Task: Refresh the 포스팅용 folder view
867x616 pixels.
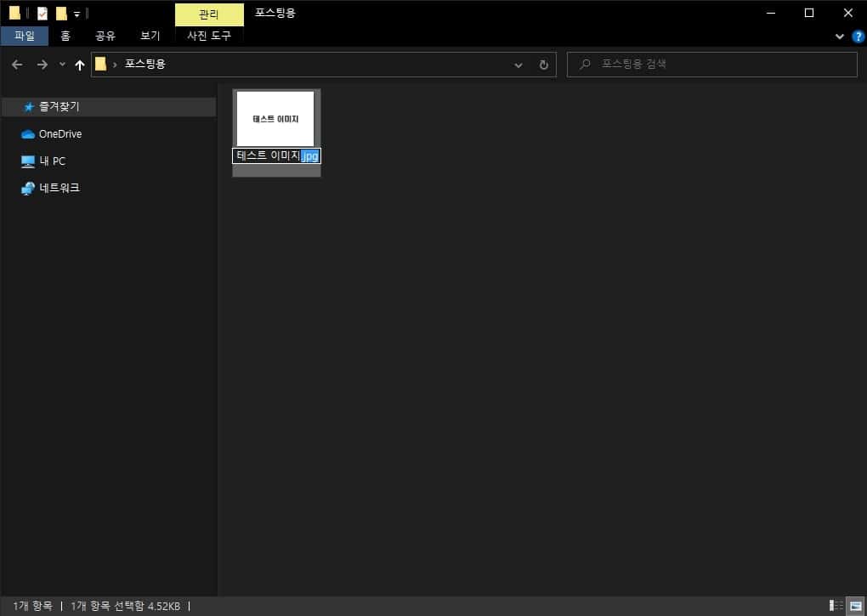Action: (544, 65)
